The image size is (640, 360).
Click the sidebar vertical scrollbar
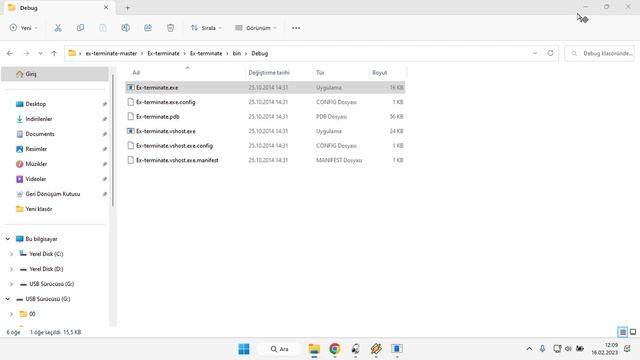tap(113, 141)
